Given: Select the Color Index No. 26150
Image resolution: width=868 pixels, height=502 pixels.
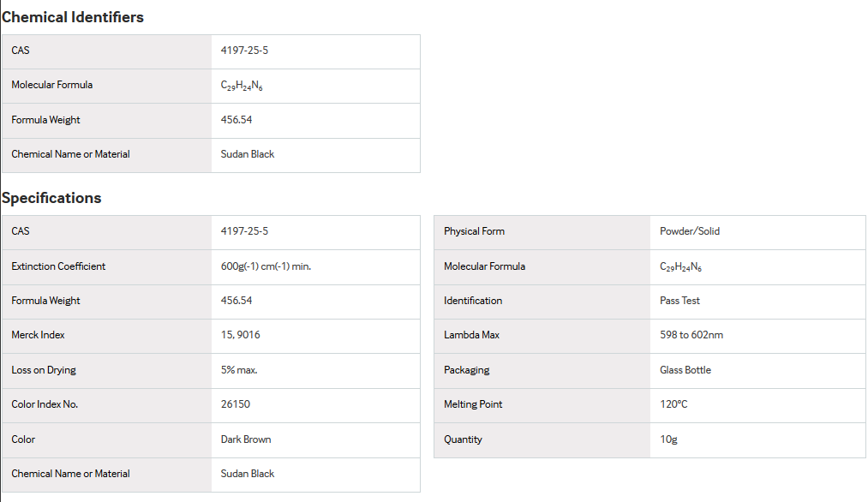Looking at the screenshot, I should [236, 404].
